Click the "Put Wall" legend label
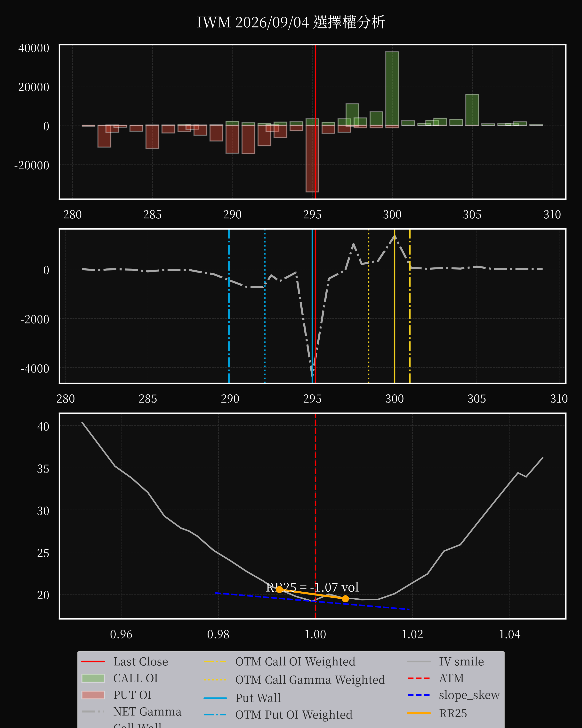582x728 pixels. (258, 698)
